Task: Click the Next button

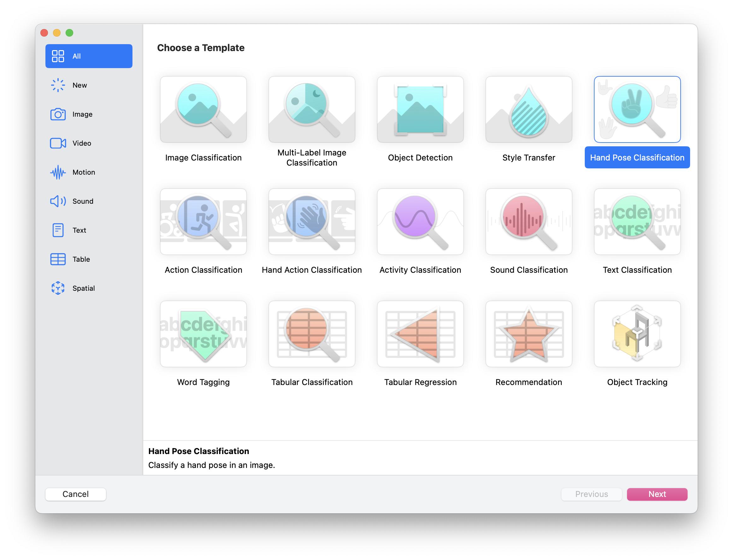Action: pos(657,494)
